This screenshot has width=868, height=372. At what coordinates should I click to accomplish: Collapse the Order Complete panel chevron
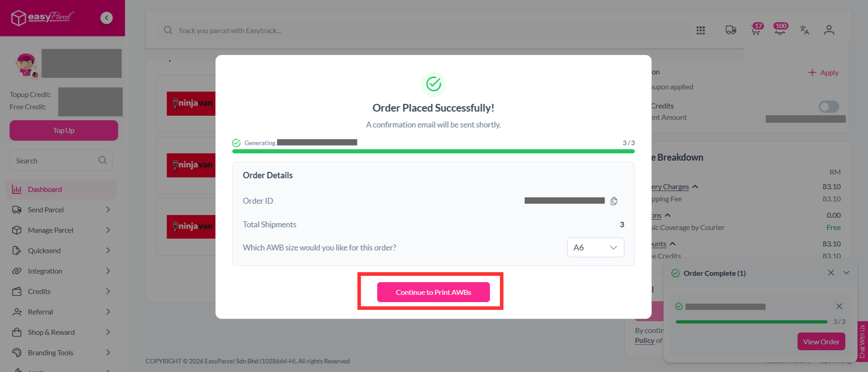coord(847,273)
